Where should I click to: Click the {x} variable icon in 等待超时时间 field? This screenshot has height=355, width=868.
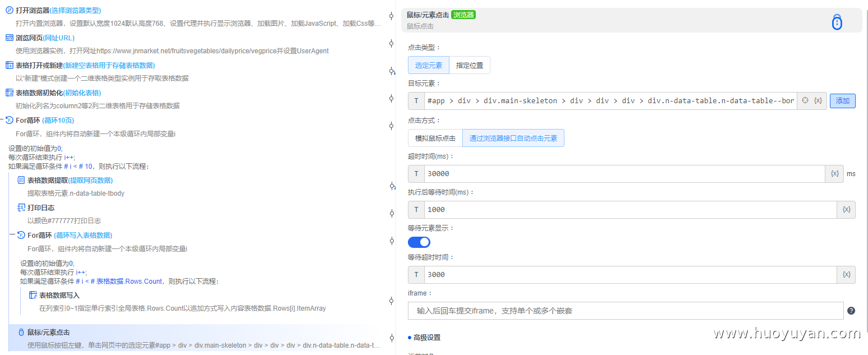pos(847,275)
